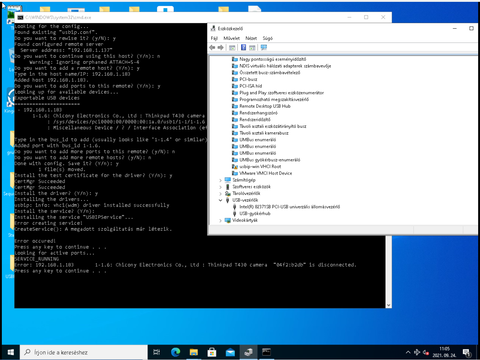Open the Nézet menu
The height and width of the screenshot is (360, 480).
tap(251, 38)
